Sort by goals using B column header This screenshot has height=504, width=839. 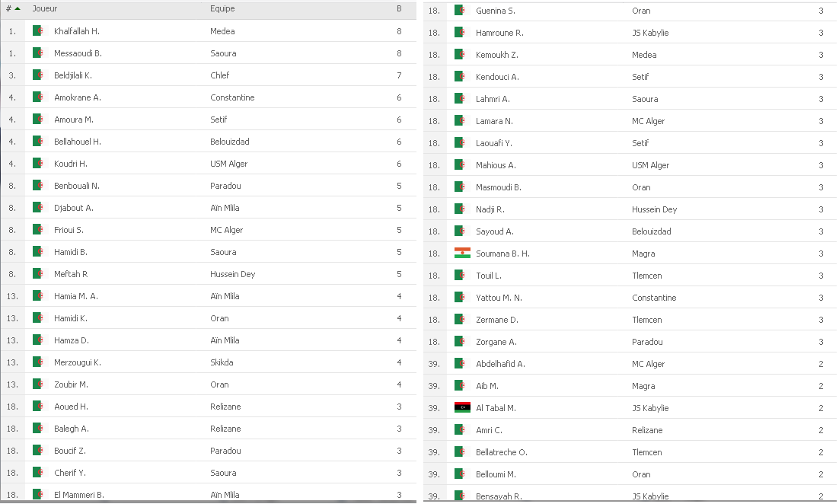(x=399, y=8)
